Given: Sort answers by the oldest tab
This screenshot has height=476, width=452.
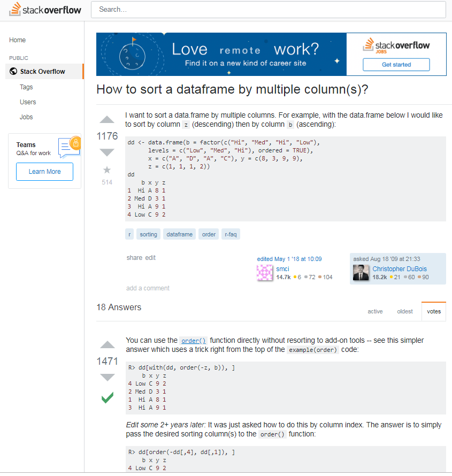Looking at the screenshot, I should (x=404, y=311).
